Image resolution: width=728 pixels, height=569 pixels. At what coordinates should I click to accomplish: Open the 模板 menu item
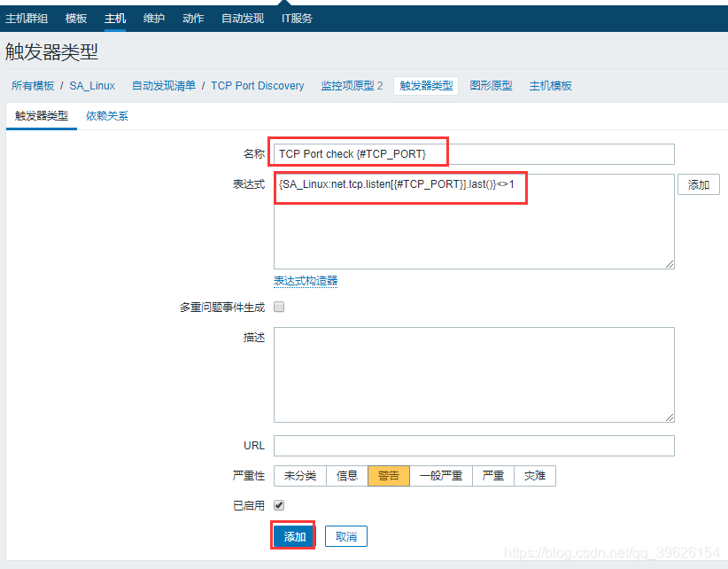(x=76, y=18)
